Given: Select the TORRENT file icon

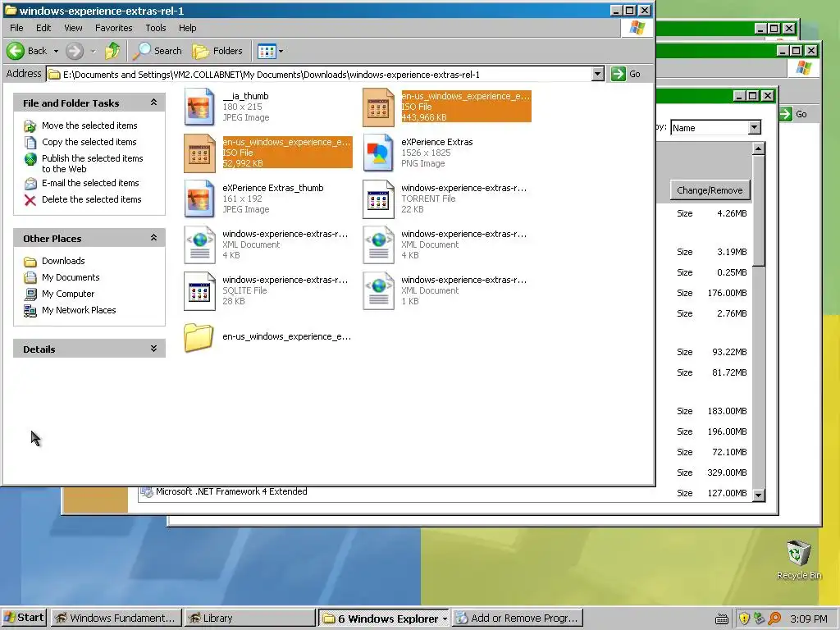Looking at the screenshot, I should 378,199.
